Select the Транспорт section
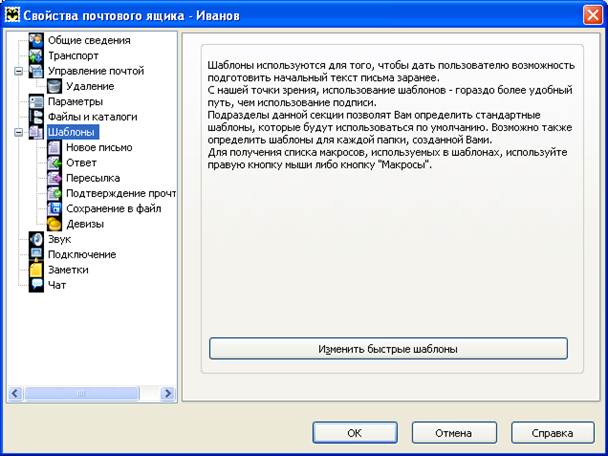 [73, 56]
